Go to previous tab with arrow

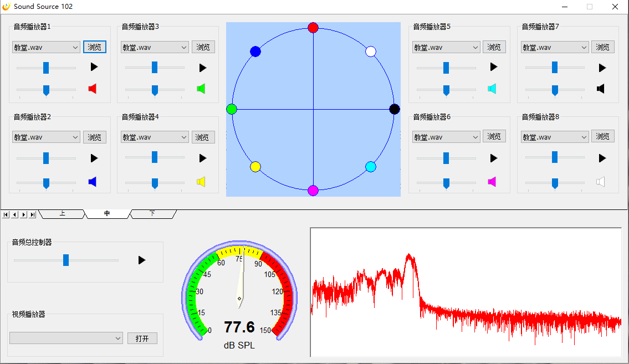coord(14,214)
